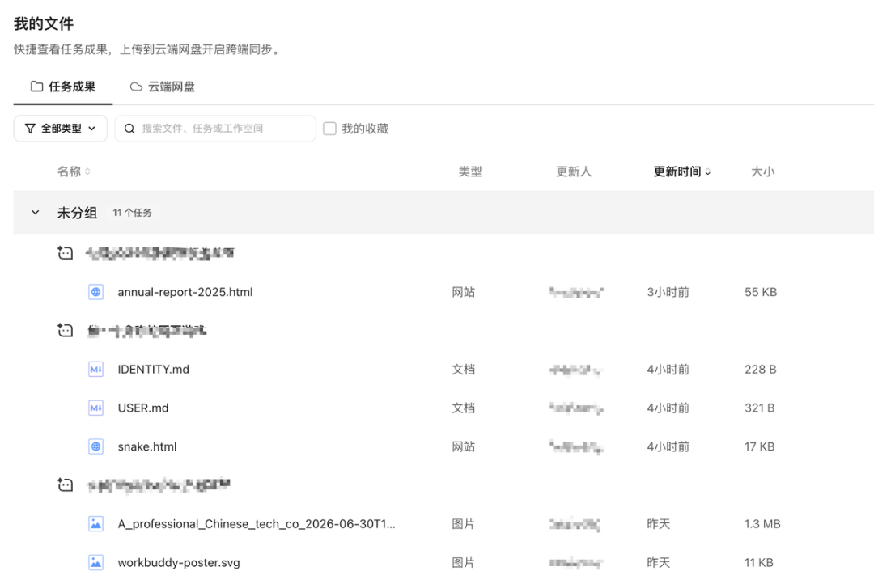Viewport: 874px width, 588px height.
Task: Click the task icon above annual-report-2025.html
Action: click(66, 253)
